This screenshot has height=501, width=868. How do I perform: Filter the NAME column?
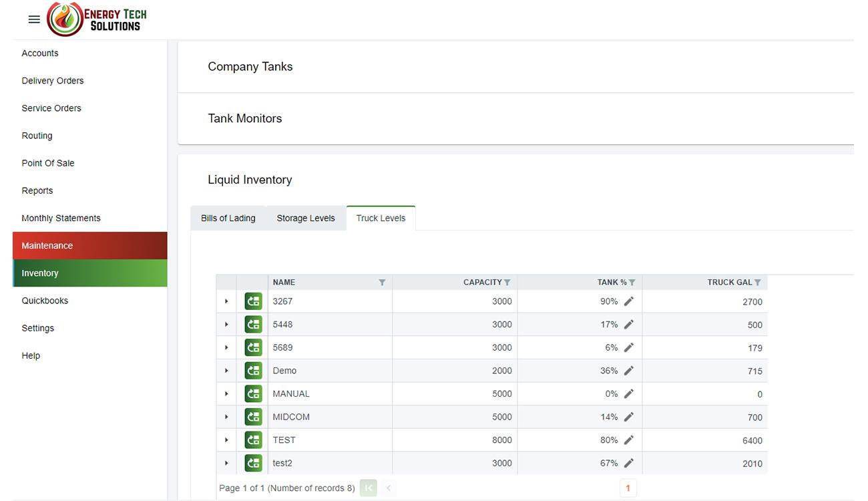[382, 283]
